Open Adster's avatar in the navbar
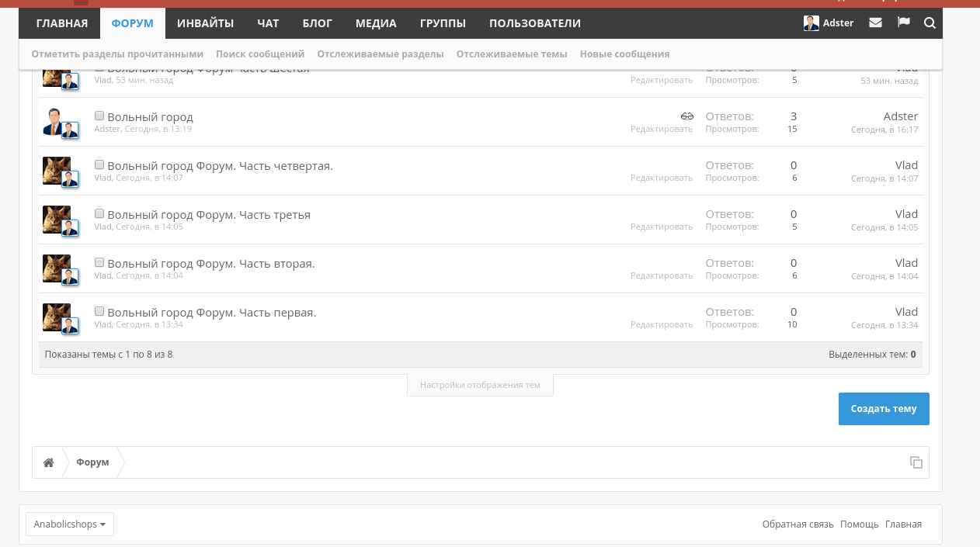The image size is (980, 547). tap(811, 23)
